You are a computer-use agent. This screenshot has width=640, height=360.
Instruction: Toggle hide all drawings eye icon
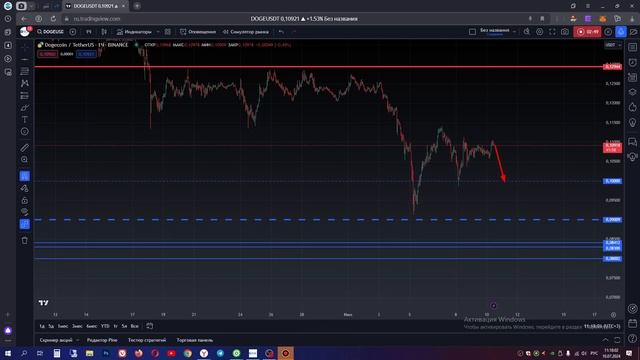pyautogui.click(x=24, y=212)
